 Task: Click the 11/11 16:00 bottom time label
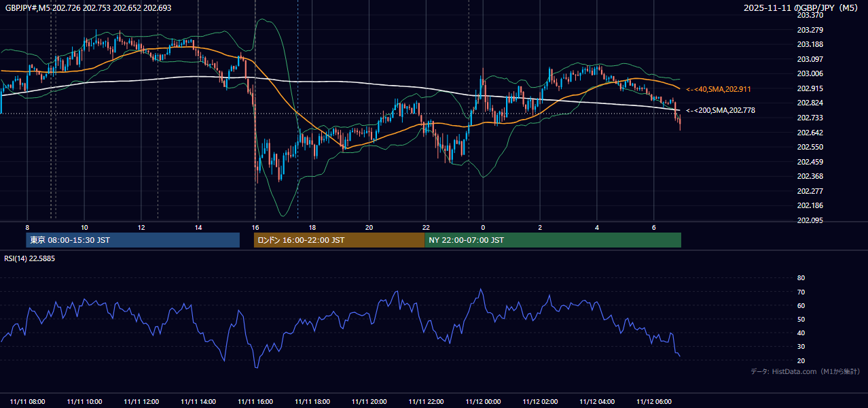point(255,402)
